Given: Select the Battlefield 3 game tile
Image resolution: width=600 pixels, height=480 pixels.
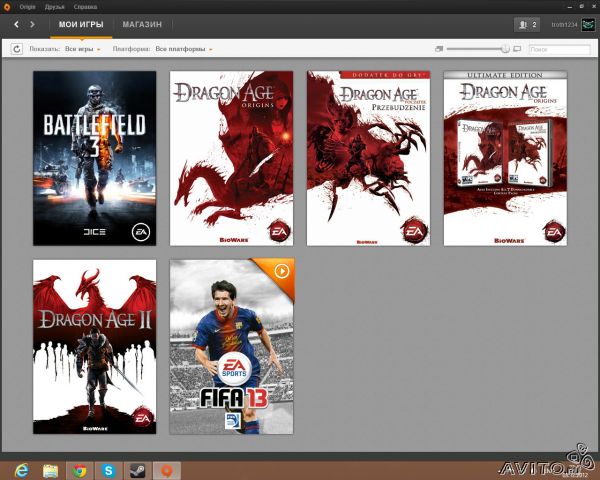Looking at the screenshot, I should [x=95, y=158].
